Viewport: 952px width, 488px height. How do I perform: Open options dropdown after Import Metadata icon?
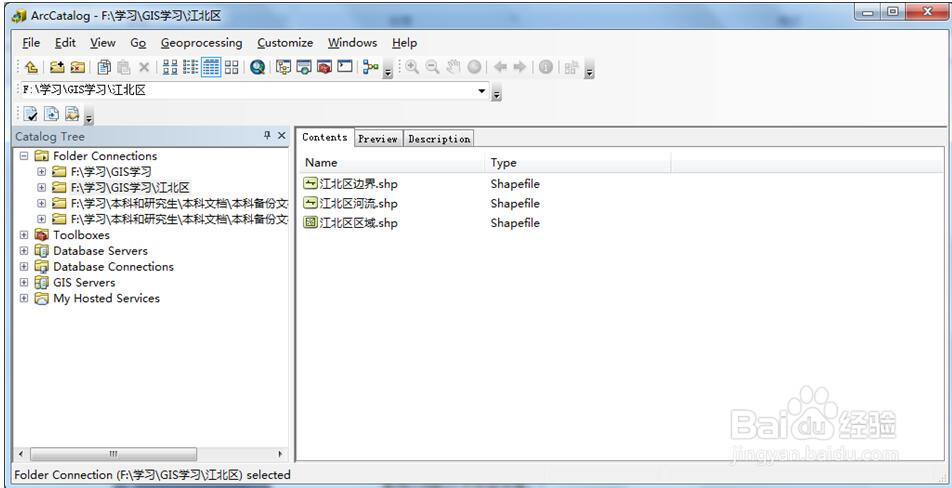pyautogui.click(x=89, y=117)
